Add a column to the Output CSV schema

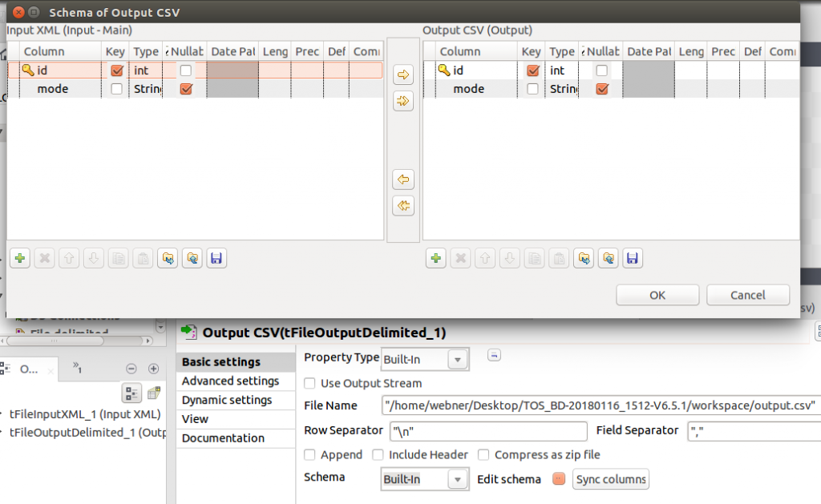(x=435, y=259)
